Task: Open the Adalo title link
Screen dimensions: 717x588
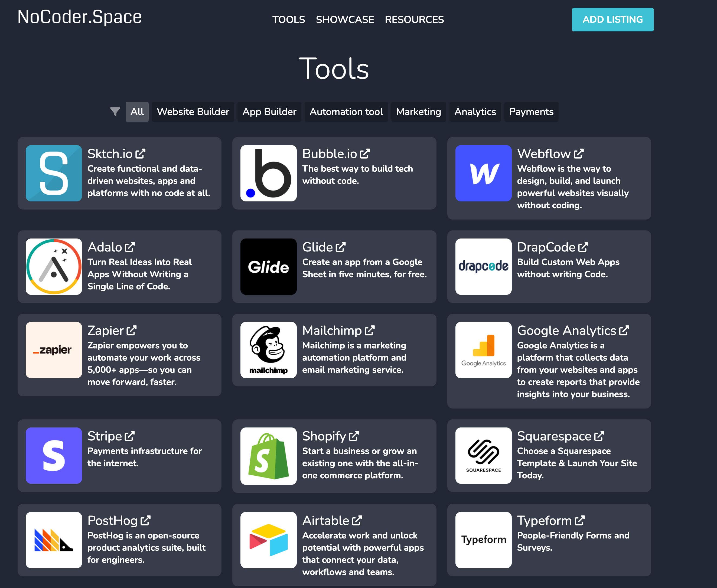Action: 105,247
